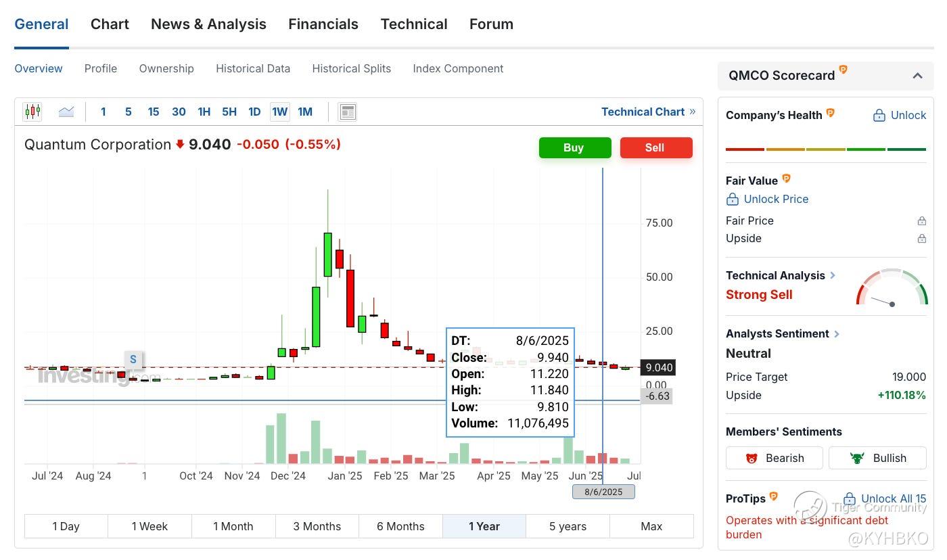Screen dimensions: 947x560
Task: Set chart interval to 5 minutes
Action: click(128, 112)
